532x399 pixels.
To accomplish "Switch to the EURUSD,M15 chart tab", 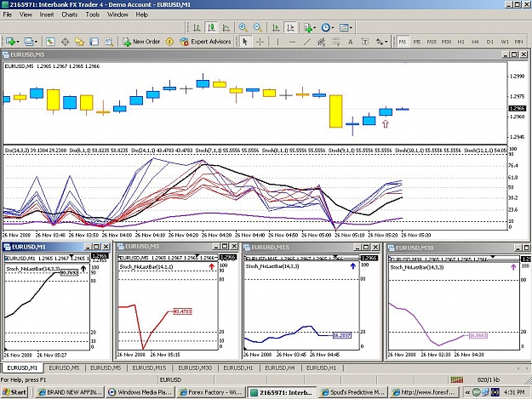I will tap(149, 368).
